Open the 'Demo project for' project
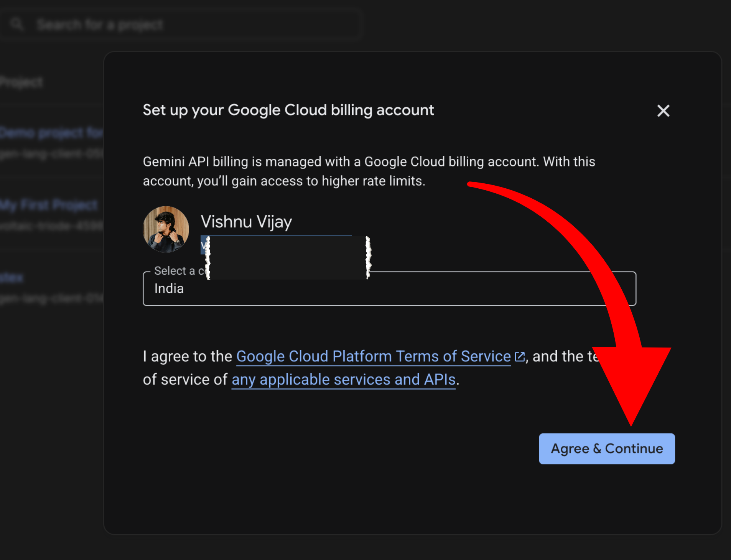Image resolution: width=731 pixels, height=560 pixels. (50, 132)
